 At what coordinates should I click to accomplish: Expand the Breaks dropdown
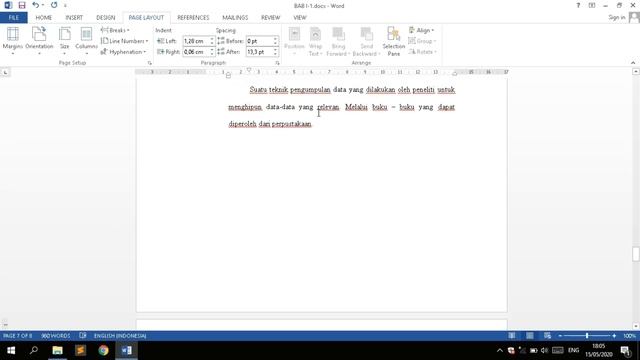[x=115, y=30]
